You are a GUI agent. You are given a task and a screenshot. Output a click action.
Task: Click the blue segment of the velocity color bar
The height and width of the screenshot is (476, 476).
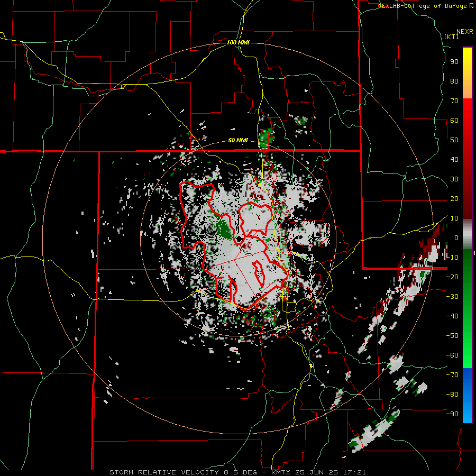tap(467, 396)
